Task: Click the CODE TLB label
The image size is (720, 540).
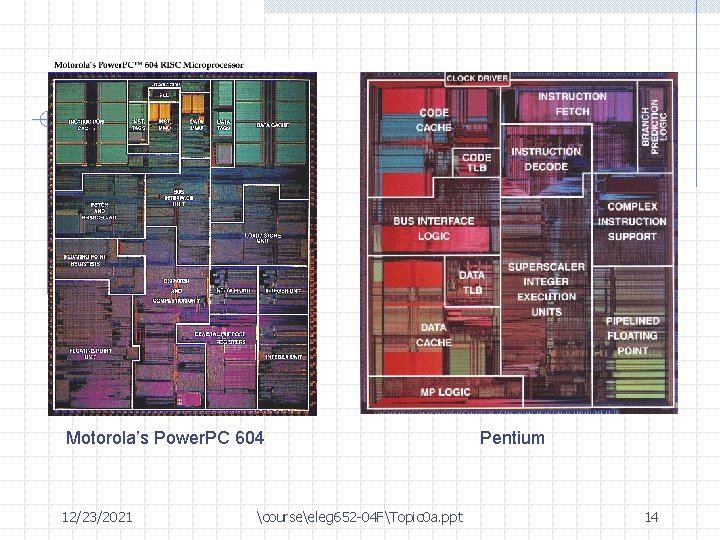Action: coord(477,163)
